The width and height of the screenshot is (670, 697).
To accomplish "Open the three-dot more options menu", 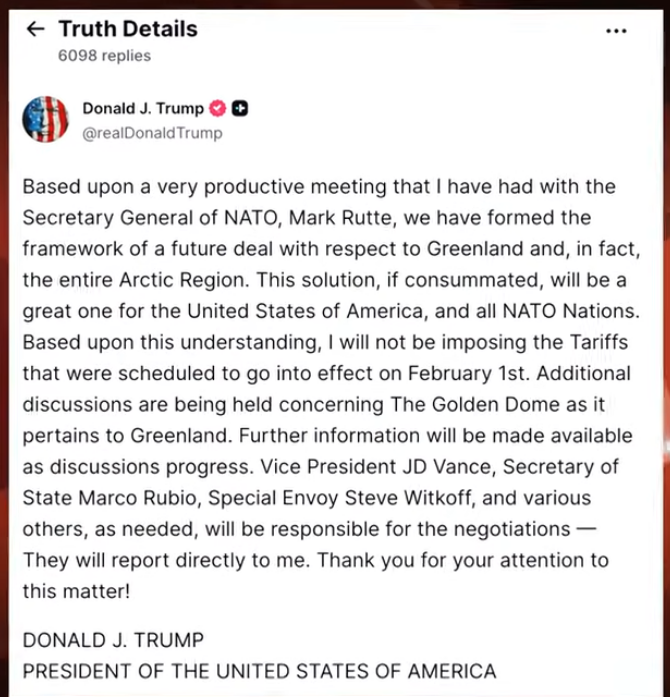I will 617,30.
